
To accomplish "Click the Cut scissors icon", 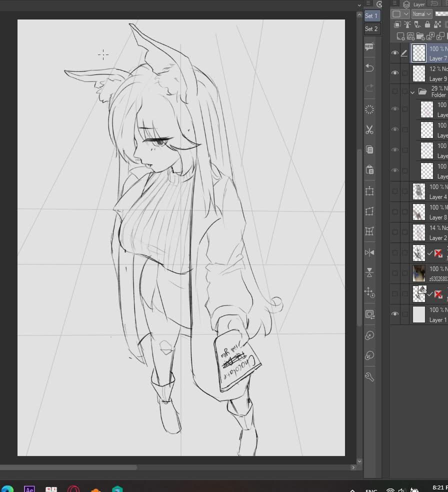I will (369, 129).
